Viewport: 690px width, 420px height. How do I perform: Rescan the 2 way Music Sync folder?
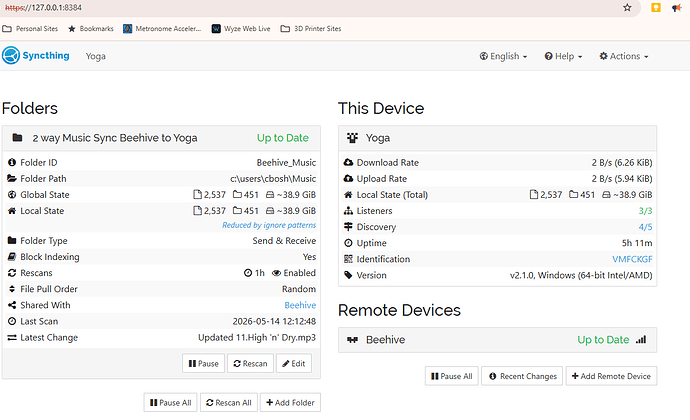250,363
